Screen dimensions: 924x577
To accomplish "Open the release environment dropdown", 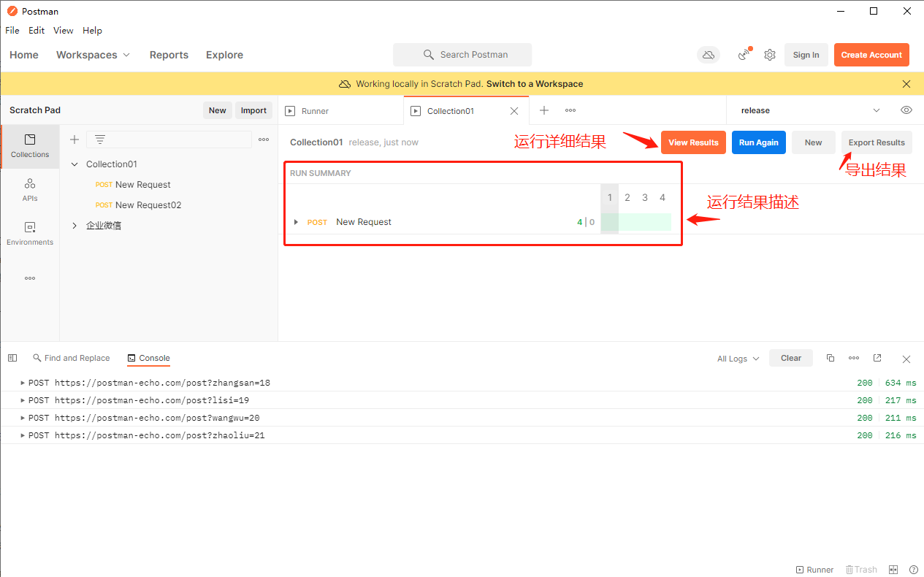I will [x=810, y=110].
